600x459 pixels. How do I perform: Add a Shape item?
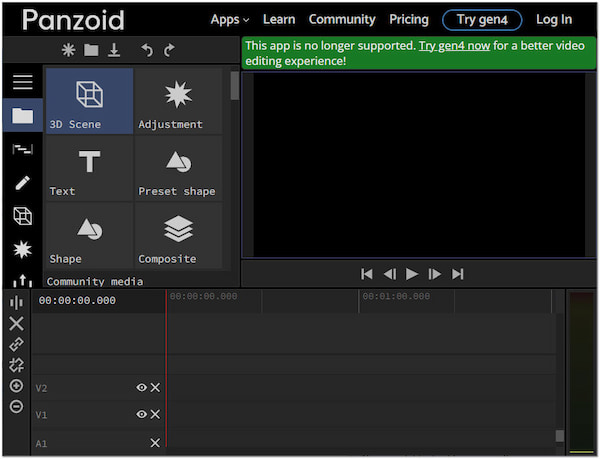tap(90, 236)
